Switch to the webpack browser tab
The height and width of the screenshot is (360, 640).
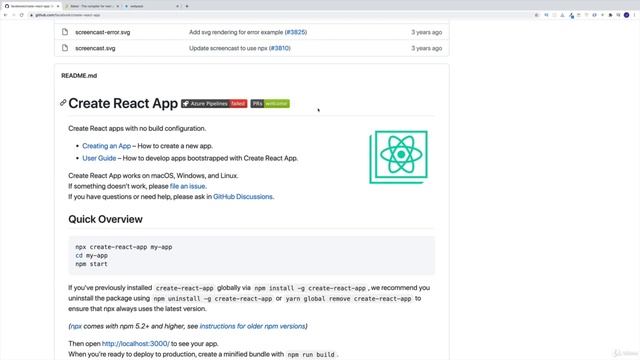coord(152,6)
